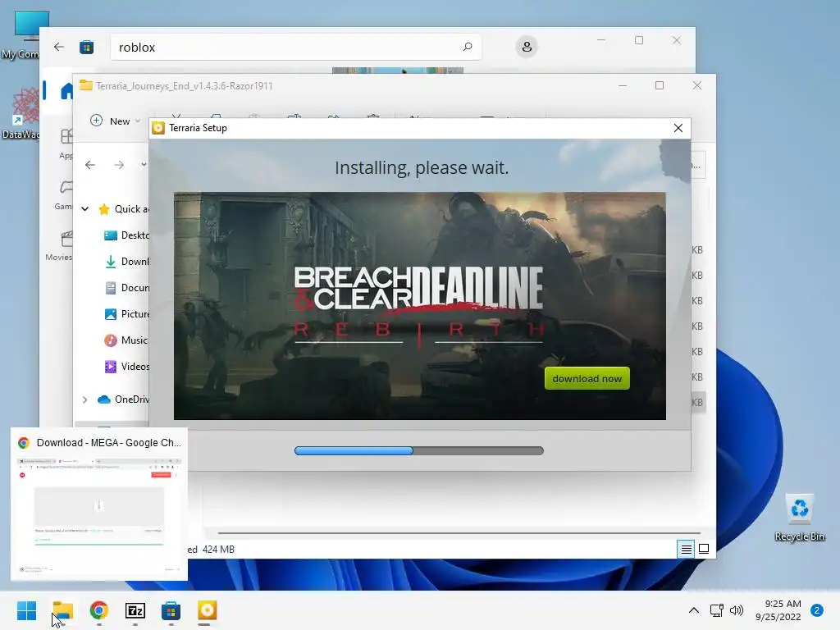Click File Explorer on the taskbar

[62, 610]
